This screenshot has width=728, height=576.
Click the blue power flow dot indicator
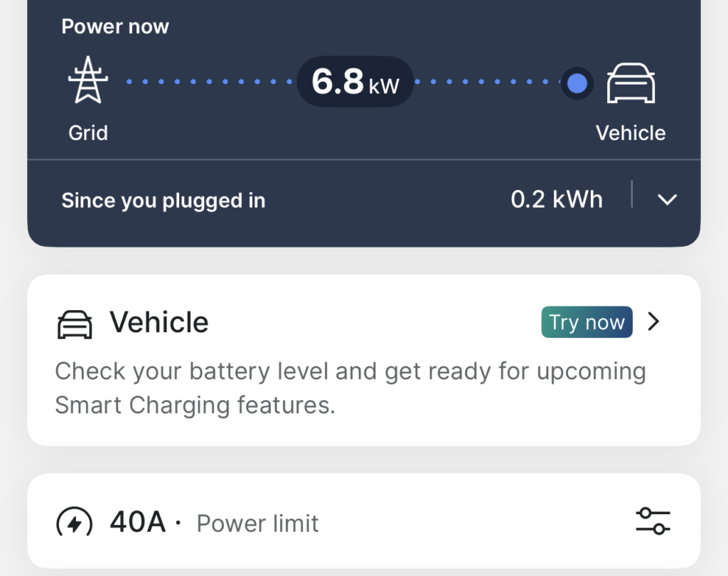(577, 84)
